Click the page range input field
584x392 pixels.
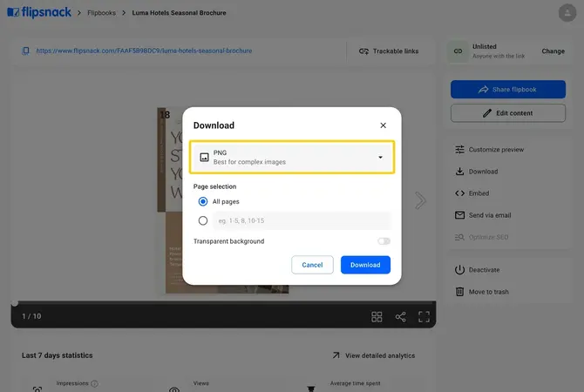pos(302,220)
